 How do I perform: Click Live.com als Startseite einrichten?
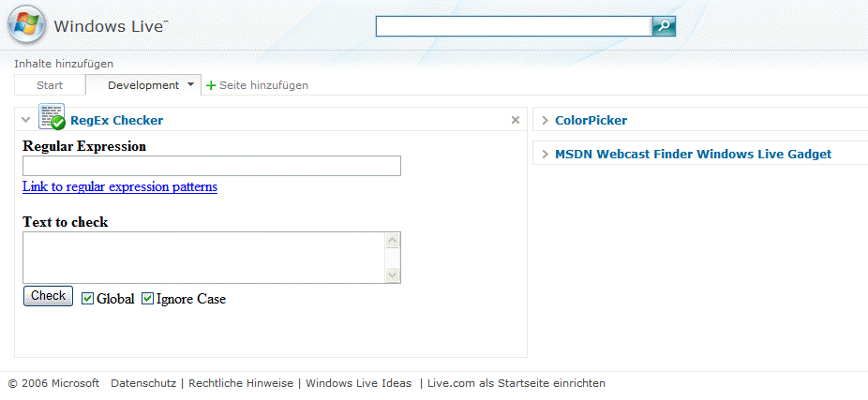(x=516, y=383)
